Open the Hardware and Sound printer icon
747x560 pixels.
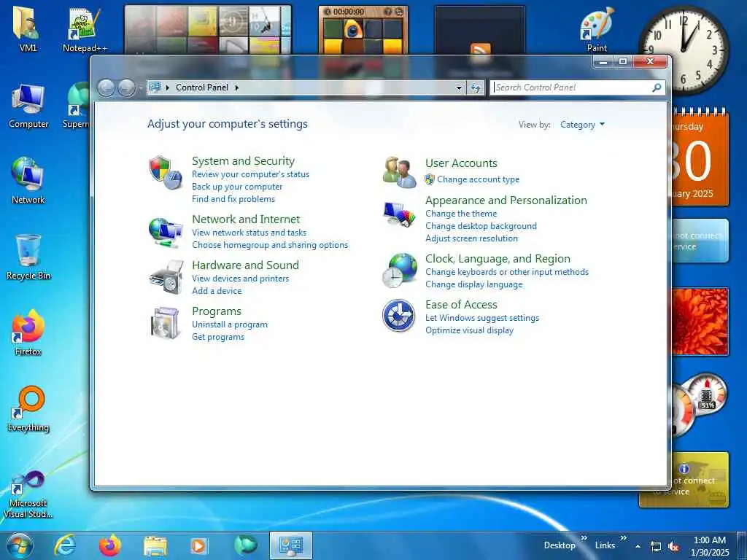click(x=166, y=277)
